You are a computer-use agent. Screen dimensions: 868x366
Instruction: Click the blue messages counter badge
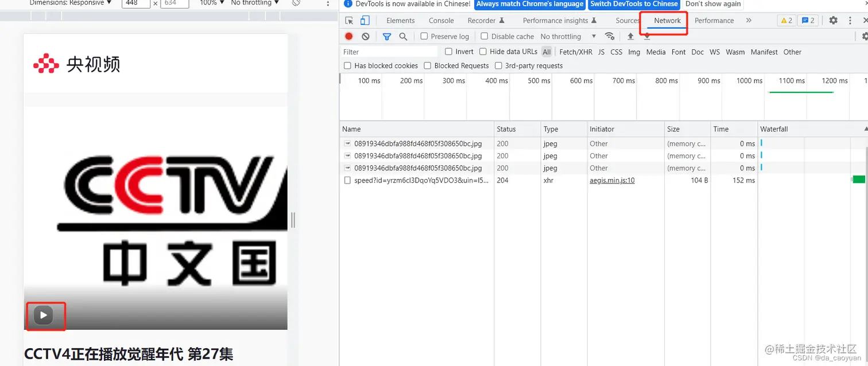808,20
